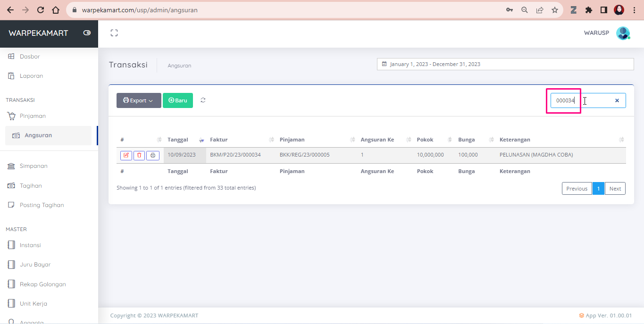Open Tagihan in sidebar
This screenshot has width=644, height=324.
(x=31, y=186)
